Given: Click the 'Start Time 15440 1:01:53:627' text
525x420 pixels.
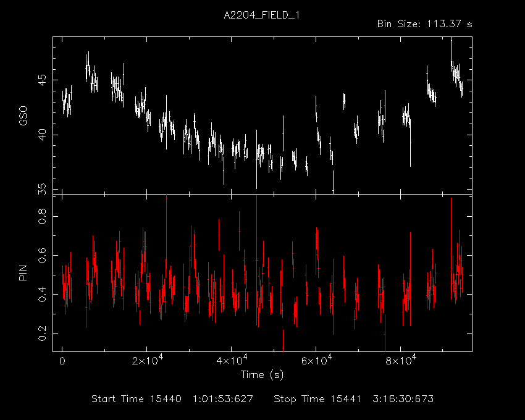Looking at the screenshot, I should coord(172,399).
